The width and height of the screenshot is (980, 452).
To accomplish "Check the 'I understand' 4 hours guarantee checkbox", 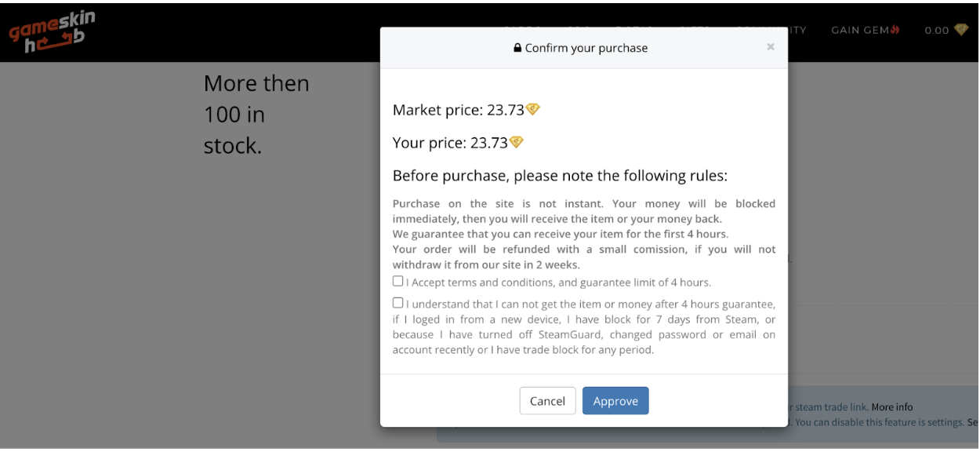I will [398, 303].
